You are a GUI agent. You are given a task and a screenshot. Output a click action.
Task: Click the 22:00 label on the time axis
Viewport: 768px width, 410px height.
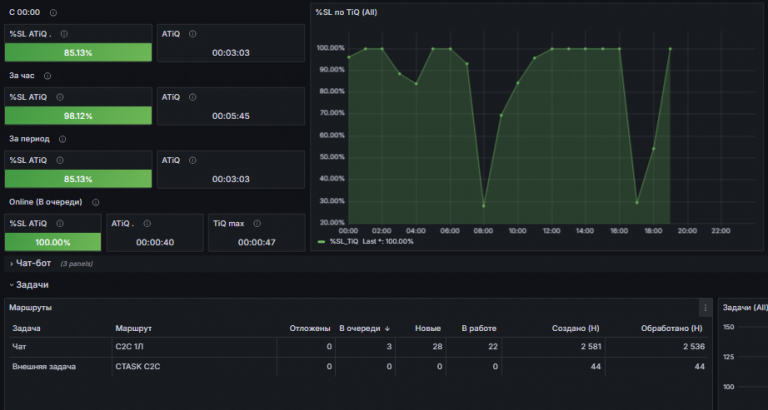[721, 231]
